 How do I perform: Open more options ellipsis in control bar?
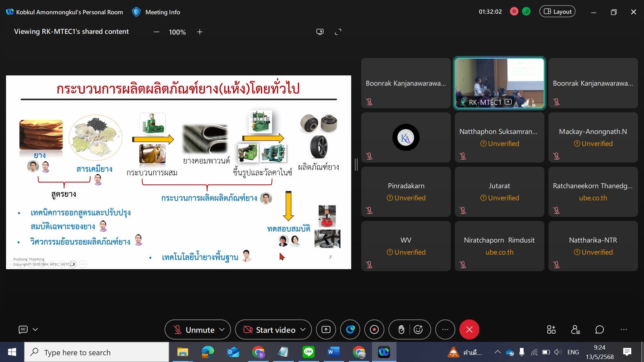tap(445, 330)
